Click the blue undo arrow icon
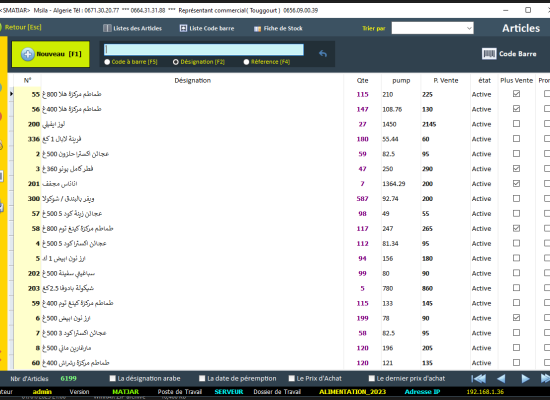Viewport: 550px width, 400px height. click(323, 53)
